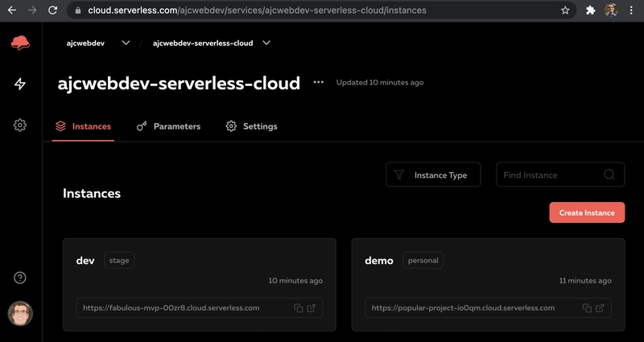Click the Serverless Cloud logo icon
The image size is (644, 342).
coord(20,43)
